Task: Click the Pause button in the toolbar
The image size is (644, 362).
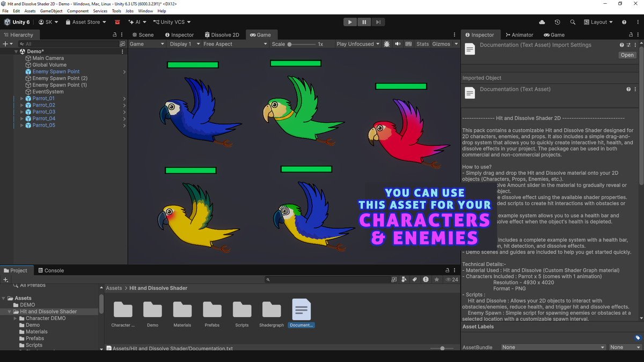Action: tap(364, 22)
